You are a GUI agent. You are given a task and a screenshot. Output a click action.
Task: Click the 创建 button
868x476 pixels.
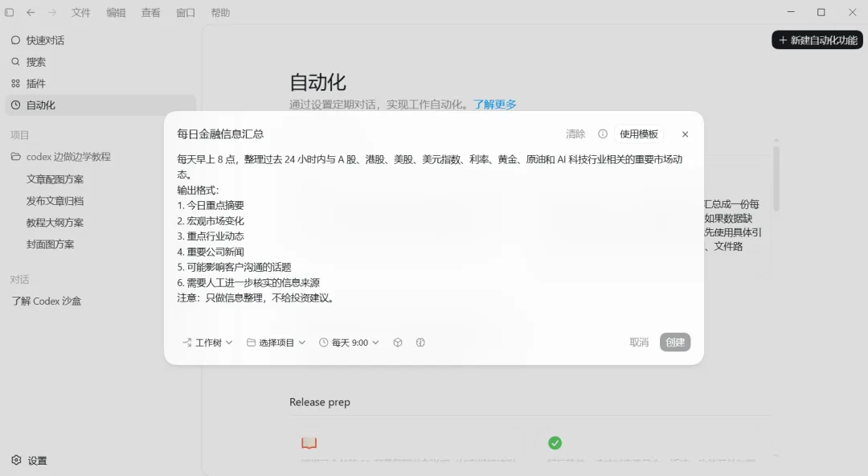[675, 343]
